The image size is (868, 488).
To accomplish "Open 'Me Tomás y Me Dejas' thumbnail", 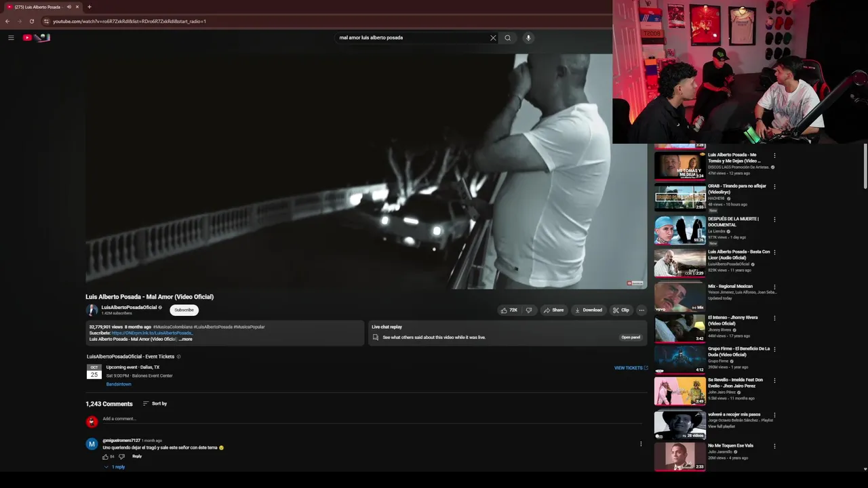I will coord(679,166).
